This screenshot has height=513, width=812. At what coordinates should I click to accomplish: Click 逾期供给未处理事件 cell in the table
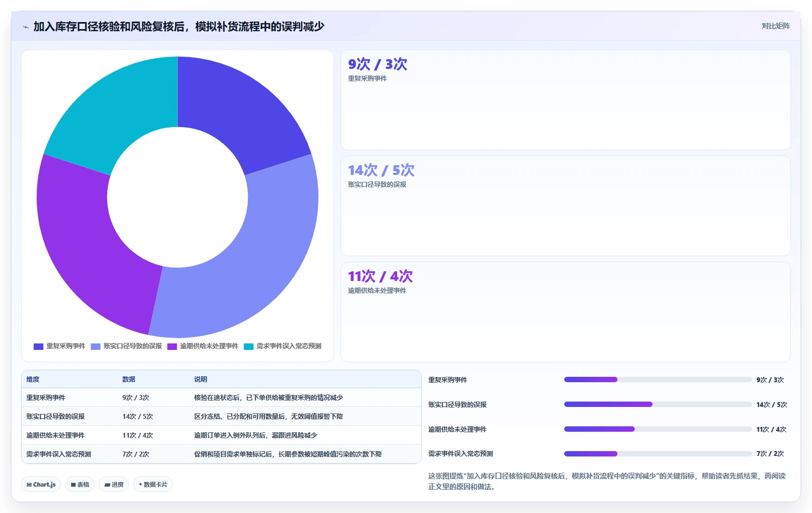55,435
